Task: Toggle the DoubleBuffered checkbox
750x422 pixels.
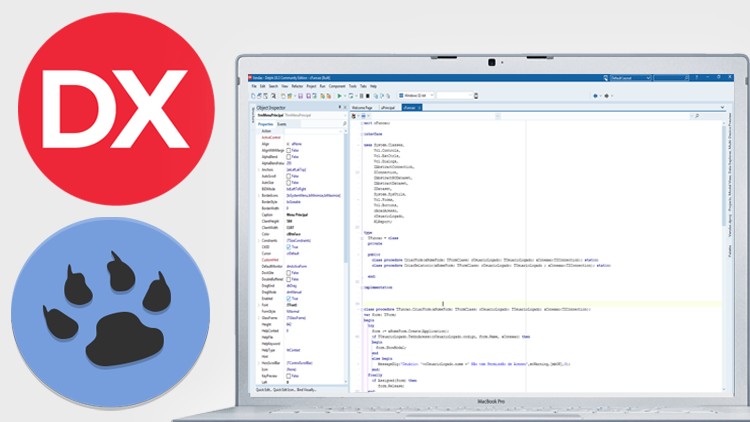Action: (x=288, y=279)
